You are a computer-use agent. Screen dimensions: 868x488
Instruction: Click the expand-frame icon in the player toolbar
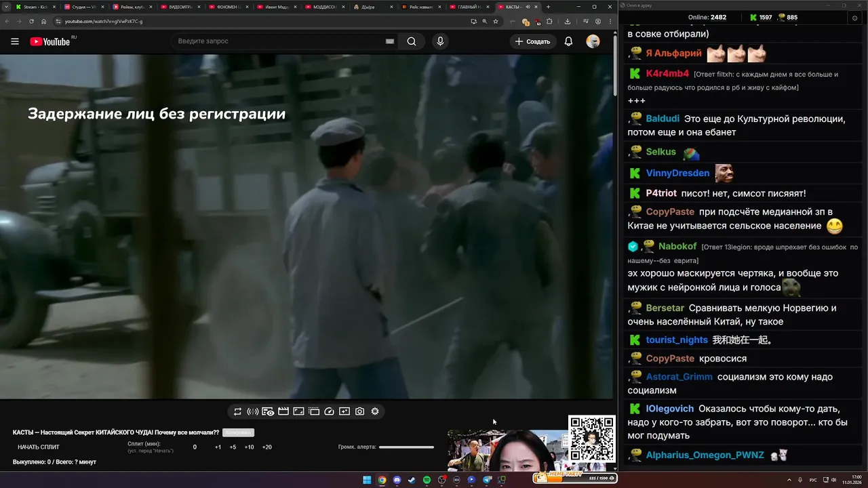pyautogui.click(x=298, y=411)
